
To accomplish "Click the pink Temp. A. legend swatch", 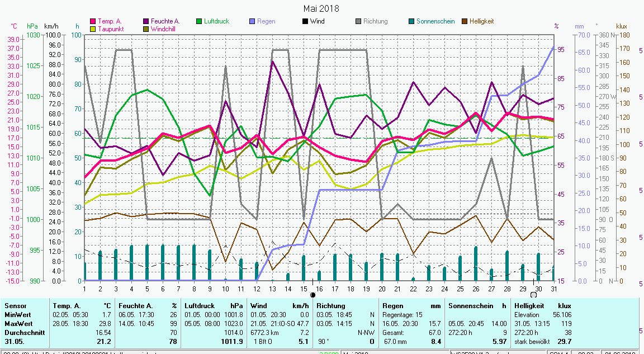I will point(93,22).
